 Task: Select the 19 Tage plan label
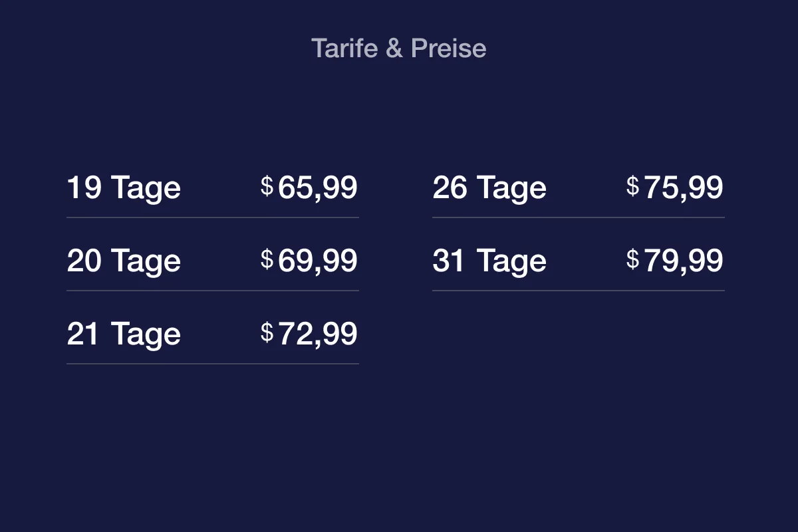[x=124, y=188]
